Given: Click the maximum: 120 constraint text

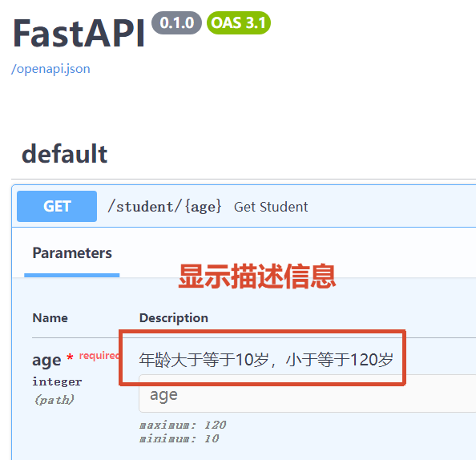Looking at the screenshot, I should 183,425.
